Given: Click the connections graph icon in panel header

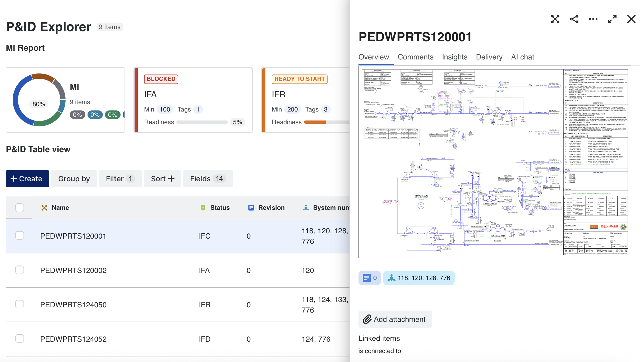Looking at the screenshot, I should point(555,19).
